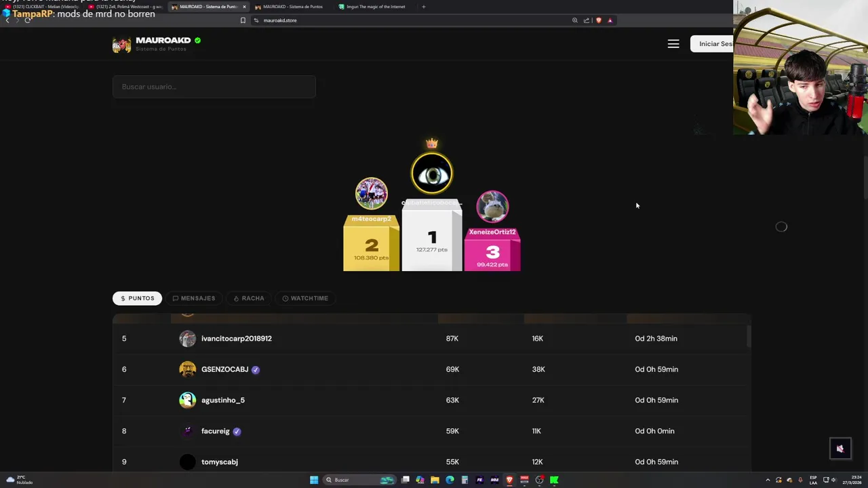Image resolution: width=868 pixels, height=488 pixels.
Task: Click the browser zoom magnifier icon
Action: [x=575, y=20]
